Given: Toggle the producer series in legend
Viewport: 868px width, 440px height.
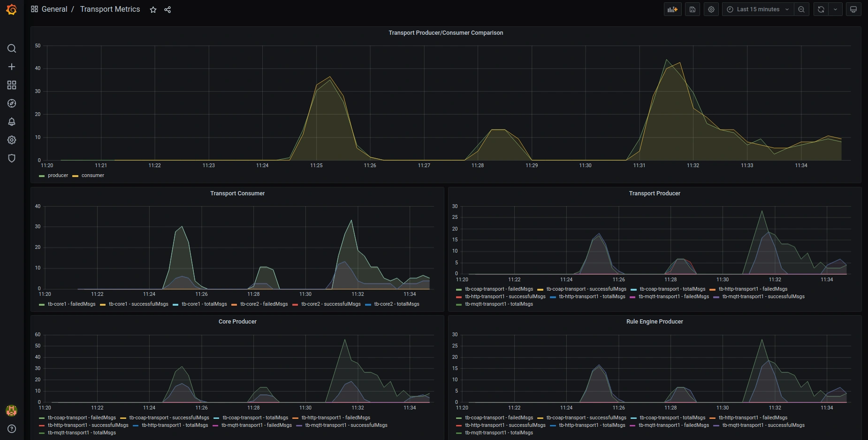Looking at the screenshot, I should [58, 176].
